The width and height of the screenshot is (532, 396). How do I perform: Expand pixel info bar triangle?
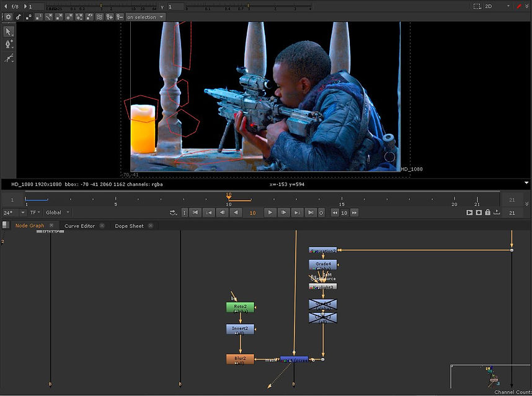[526, 183]
